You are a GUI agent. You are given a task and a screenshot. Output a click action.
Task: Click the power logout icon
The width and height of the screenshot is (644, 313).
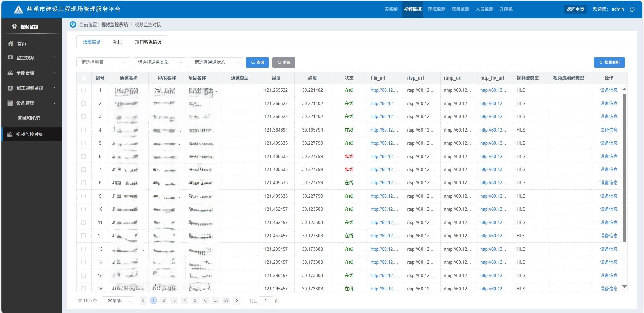coord(632,9)
